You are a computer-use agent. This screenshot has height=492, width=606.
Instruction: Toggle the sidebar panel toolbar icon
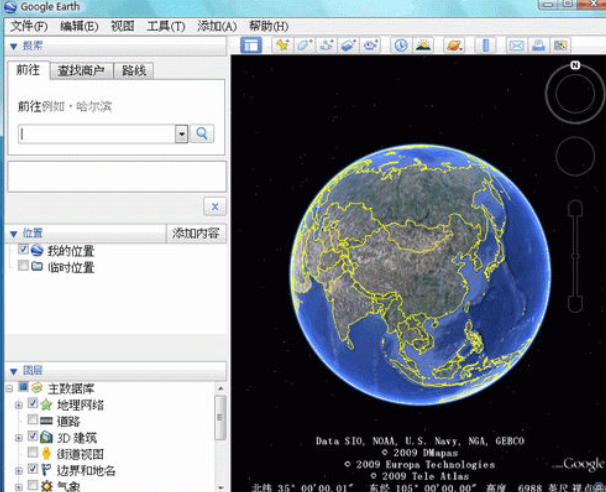[x=250, y=45]
